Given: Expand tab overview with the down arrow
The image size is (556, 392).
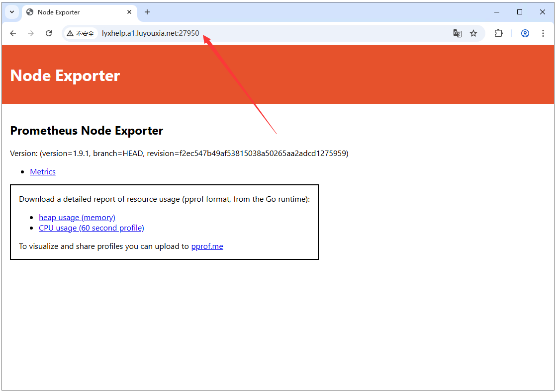Looking at the screenshot, I should pos(11,12).
